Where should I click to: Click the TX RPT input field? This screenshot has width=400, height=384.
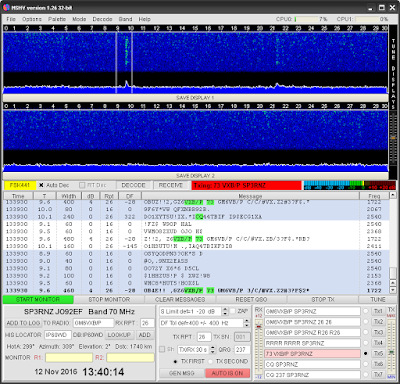tap(204, 337)
